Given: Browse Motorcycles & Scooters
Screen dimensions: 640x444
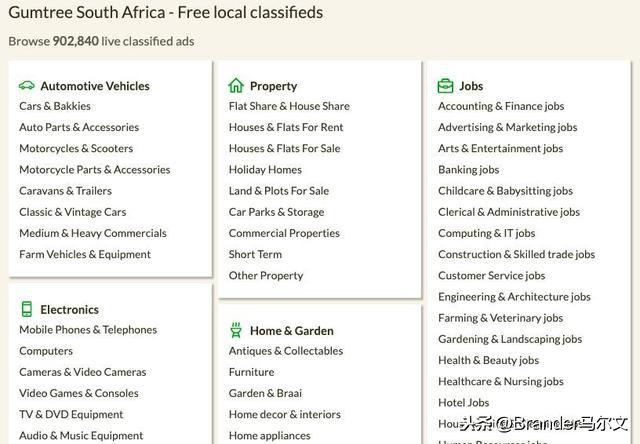Looking at the screenshot, I should click(x=76, y=149).
